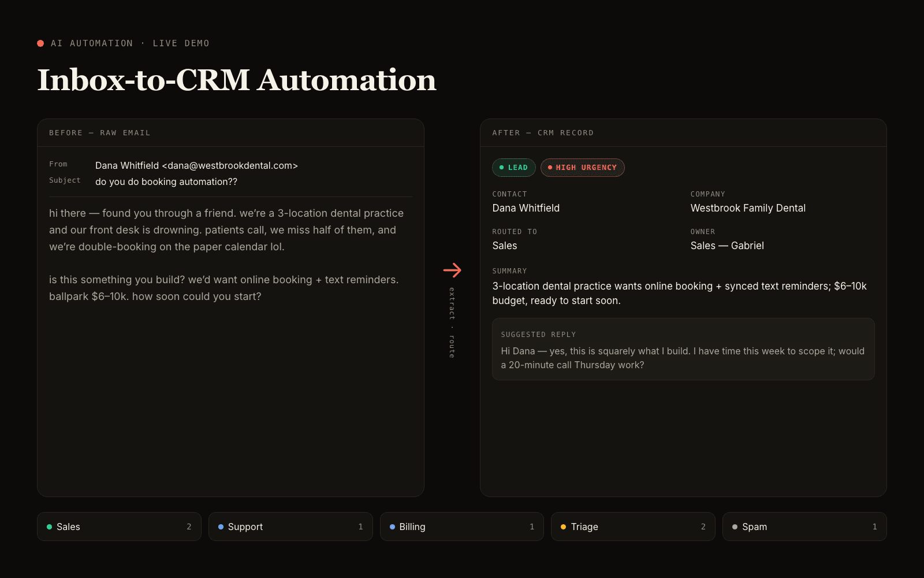Screen dimensions: 924x578
Task: Click the Suggested Reply box
Action: click(x=683, y=349)
